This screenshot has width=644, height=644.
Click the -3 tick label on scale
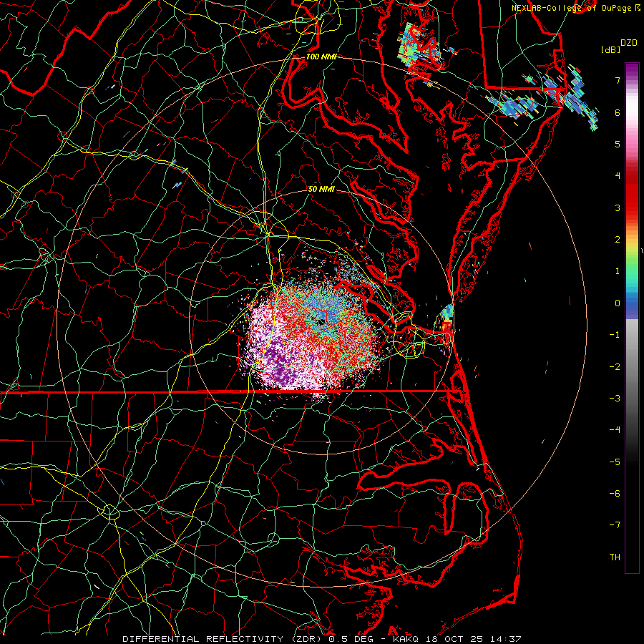coord(615,399)
